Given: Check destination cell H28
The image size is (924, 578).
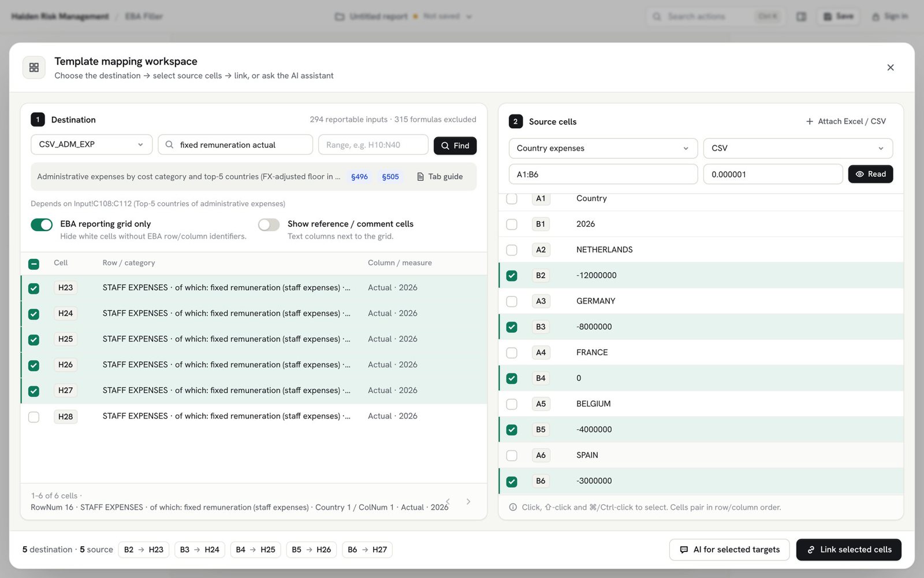Looking at the screenshot, I should tap(33, 417).
